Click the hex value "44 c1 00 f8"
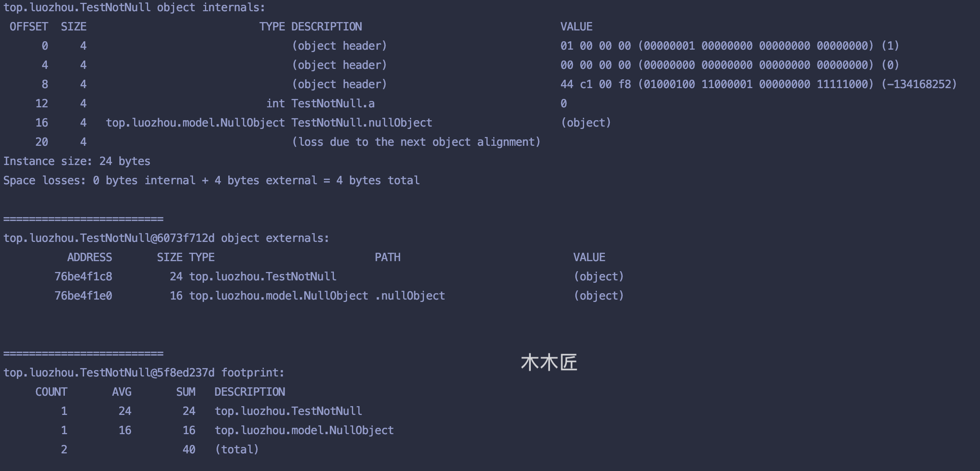 pyautogui.click(x=595, y=85)
